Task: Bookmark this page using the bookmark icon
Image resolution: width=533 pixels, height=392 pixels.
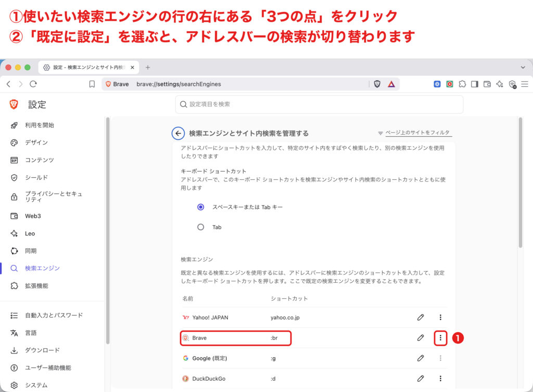Action: pyautogui.click(x=92, y=84)
